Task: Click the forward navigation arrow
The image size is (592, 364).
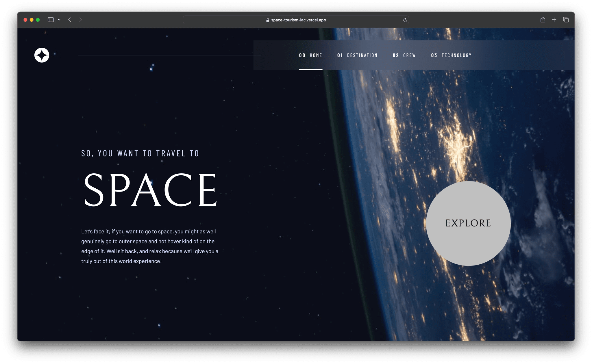Action: pos(80,20)
